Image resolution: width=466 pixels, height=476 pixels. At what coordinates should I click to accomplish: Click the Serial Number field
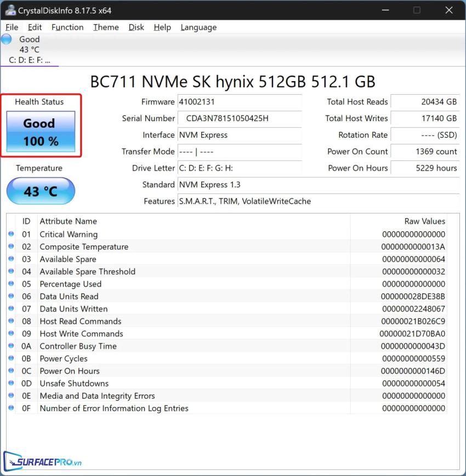[x=239, y=118]
